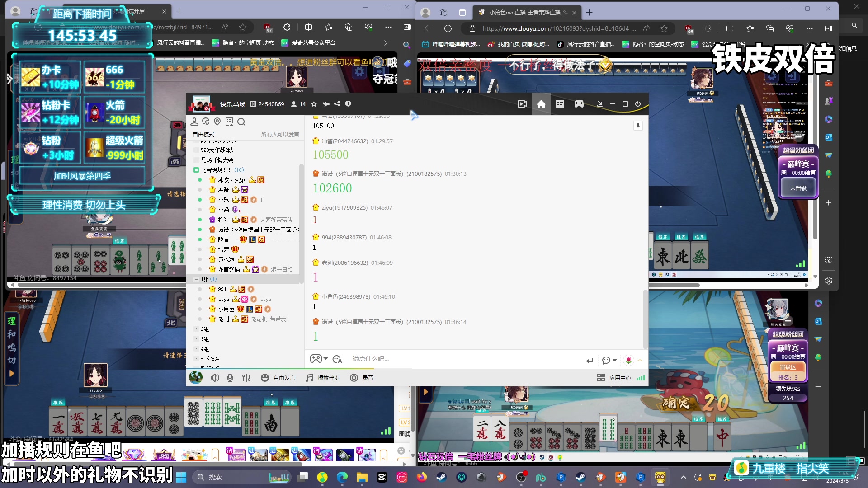Open 哔哩哔哩弹幕视频 bookmark in right browser
The width and height of the screenshot is (868, 488).
(x=451, y=44)
